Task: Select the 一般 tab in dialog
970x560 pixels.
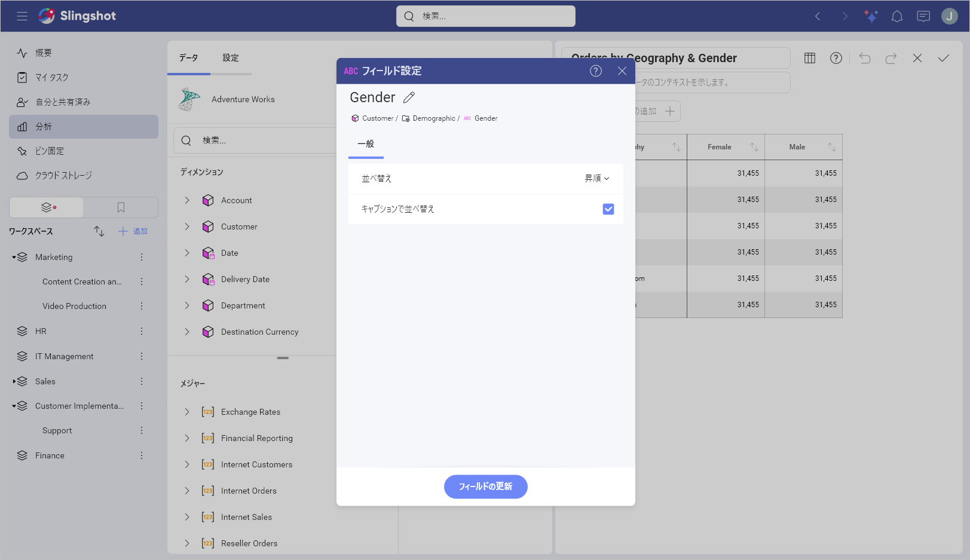Action: [366, 144]
